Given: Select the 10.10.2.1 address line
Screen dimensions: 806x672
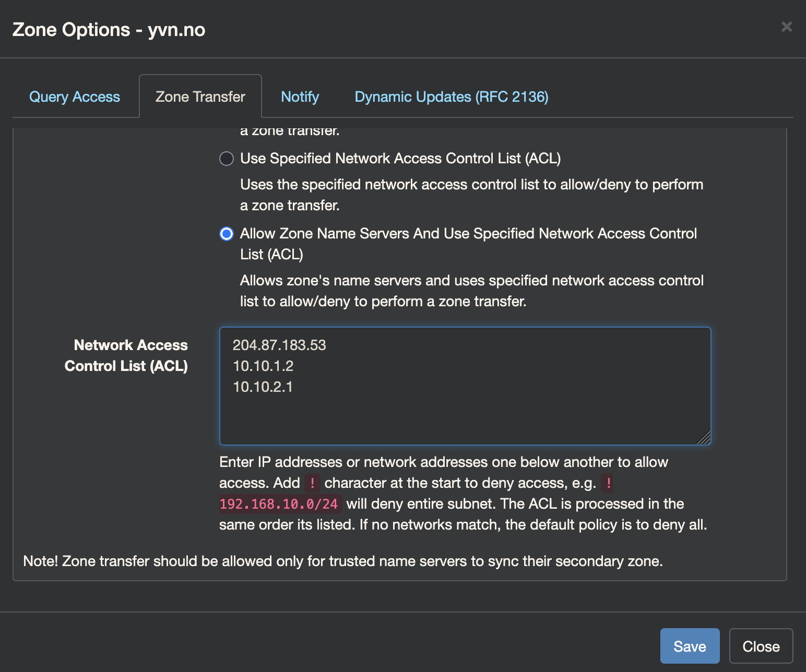Looking at the screenshot, I should [x=263, y=387].
